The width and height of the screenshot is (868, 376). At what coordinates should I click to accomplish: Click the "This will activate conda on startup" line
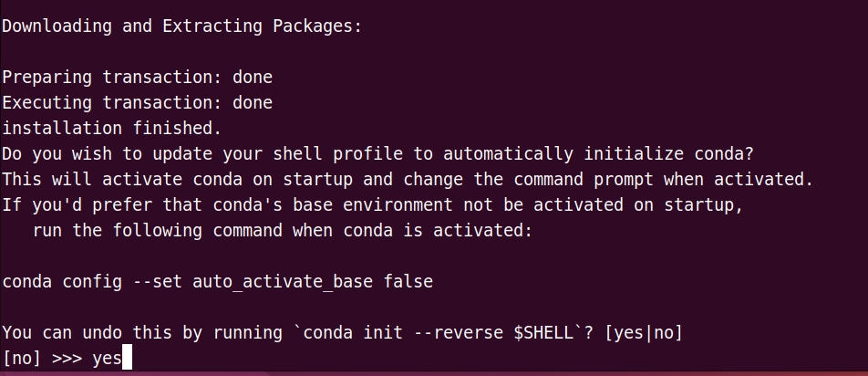(408, 179)
